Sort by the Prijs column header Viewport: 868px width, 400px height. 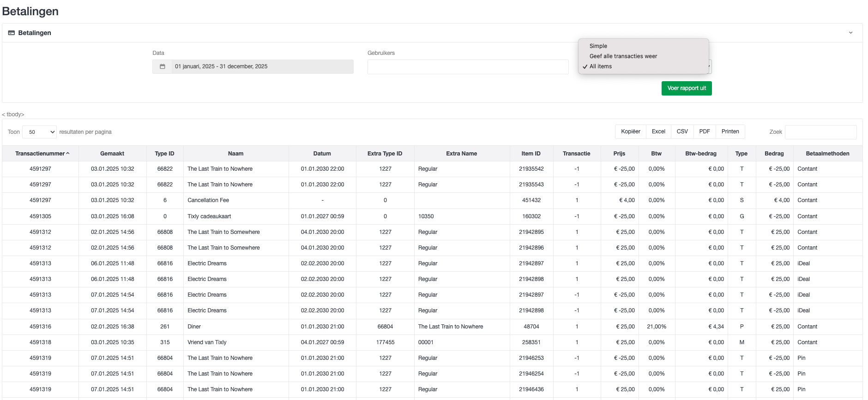(x=619, y=154)
